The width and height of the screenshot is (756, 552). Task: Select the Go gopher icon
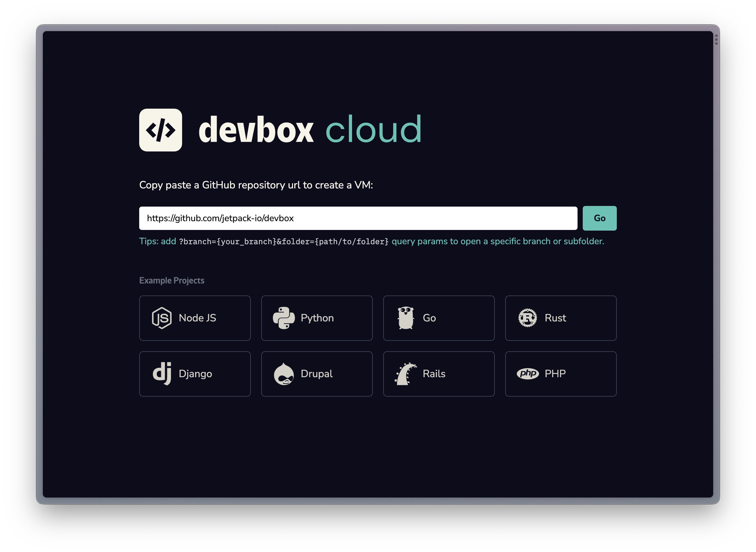[405, 318]
